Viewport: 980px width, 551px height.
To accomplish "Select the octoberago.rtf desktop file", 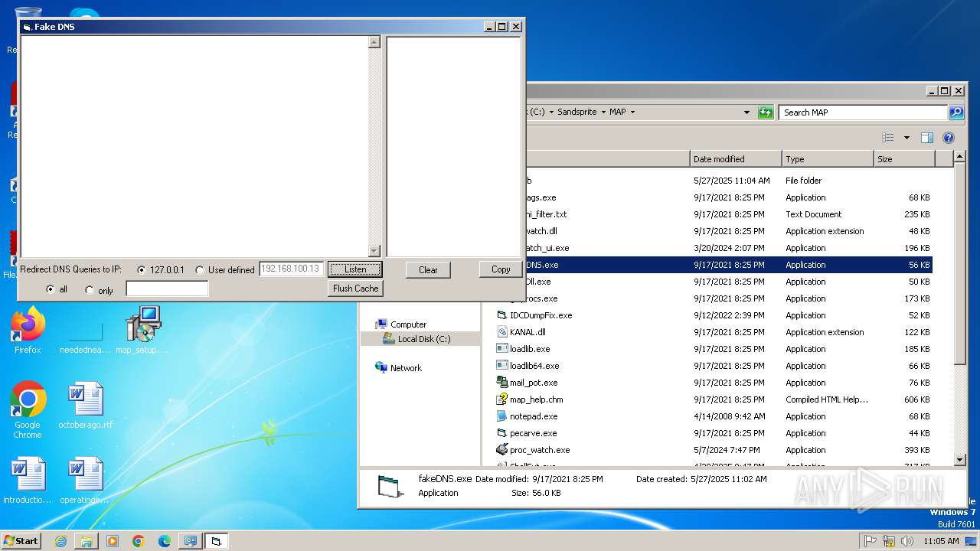I will click(85, 406).
